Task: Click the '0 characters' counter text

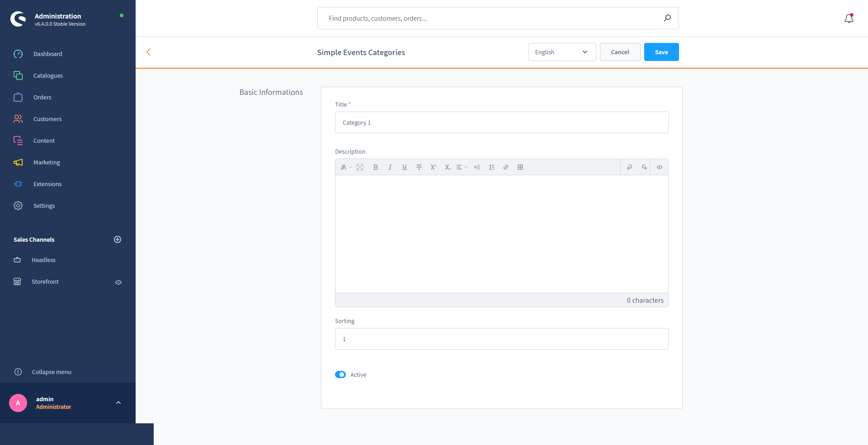Action: click(x=645, y=300)
